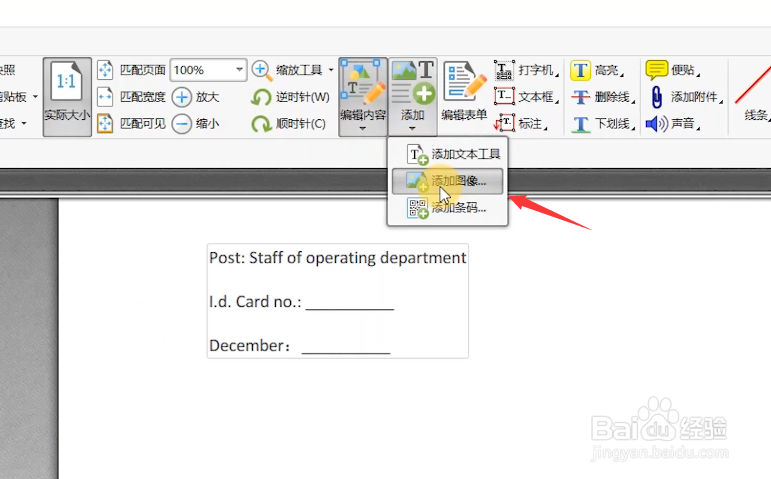Click the 匹配宽度 label
771x479 pixels.
pos(143,97)
